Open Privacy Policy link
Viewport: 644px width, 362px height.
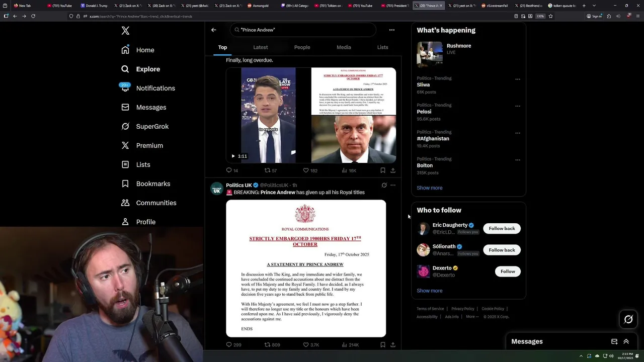pyautogui.click(x=462, y=309)
